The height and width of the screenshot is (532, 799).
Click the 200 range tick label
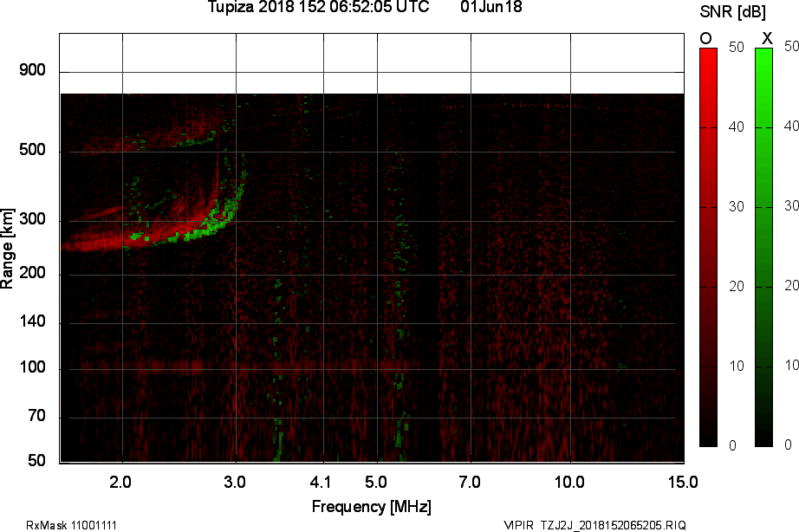click(32, 273)
